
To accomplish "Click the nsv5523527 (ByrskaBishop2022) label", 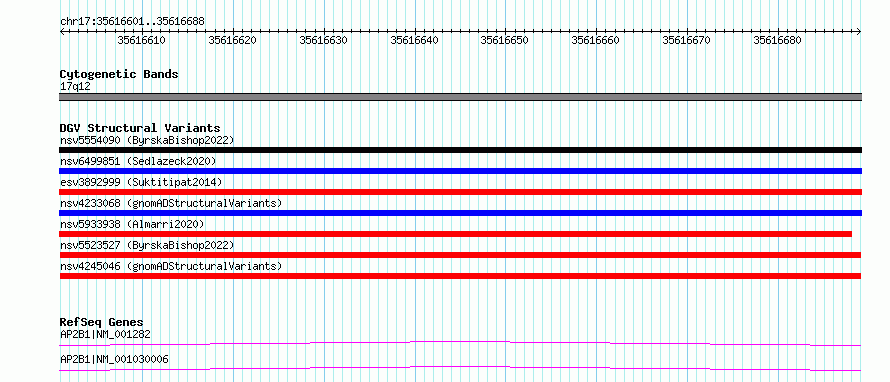I will (x=147, y=245).
